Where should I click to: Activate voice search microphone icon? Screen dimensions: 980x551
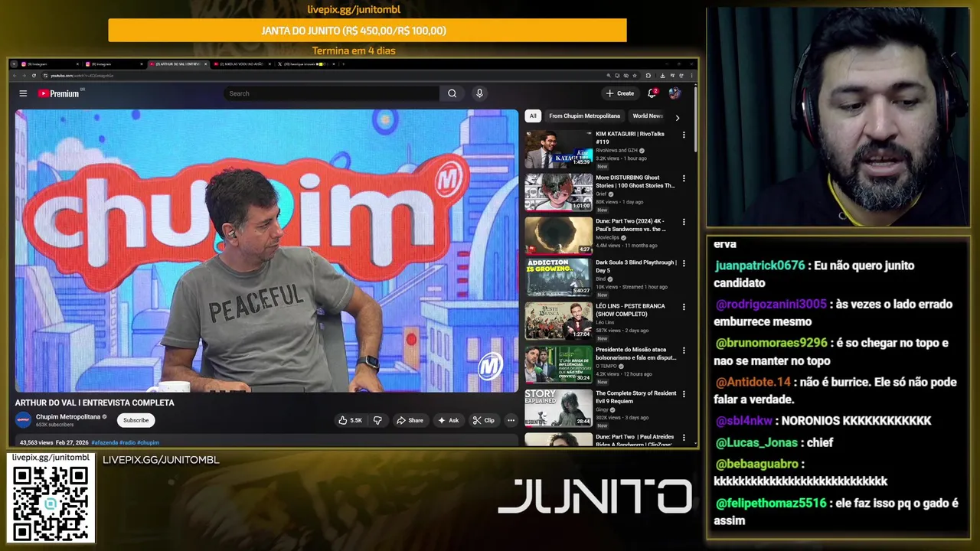[479, 93]
